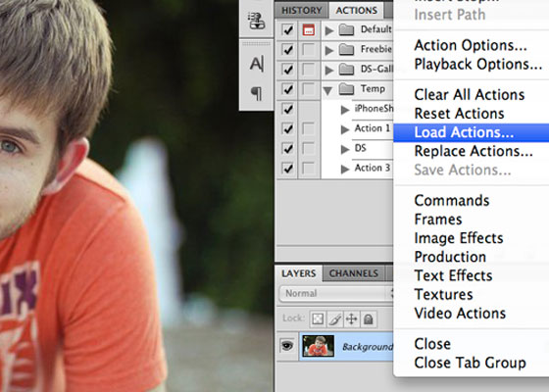
Task: Load the Frames action set
Action: (438, 220)
